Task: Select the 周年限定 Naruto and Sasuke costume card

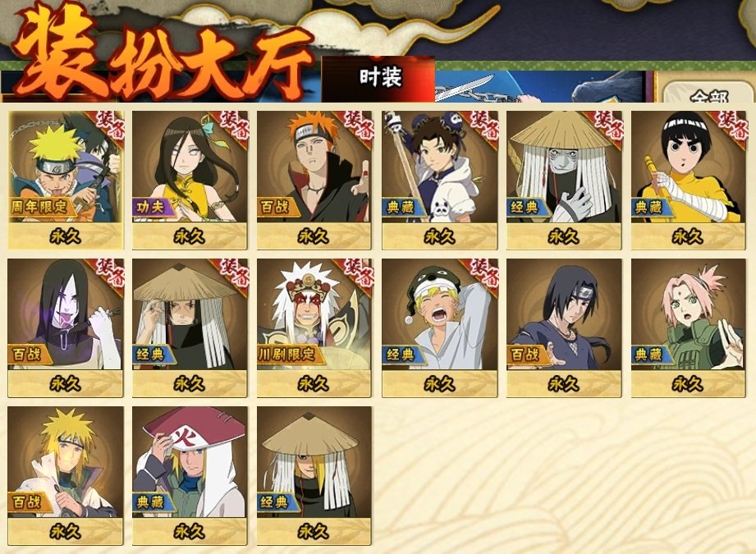Action: 66,180
